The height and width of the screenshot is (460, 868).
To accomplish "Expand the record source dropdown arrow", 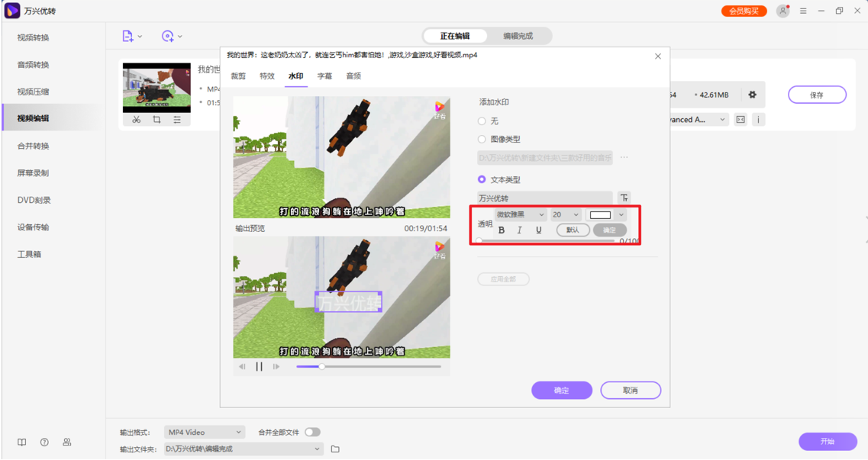I will [x=180, y=37].
